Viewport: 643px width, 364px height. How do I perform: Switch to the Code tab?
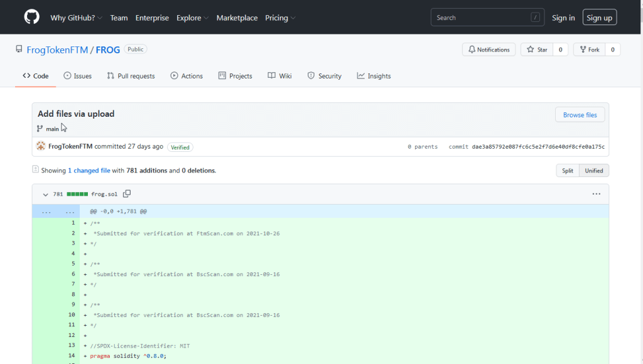(x=36, y=76)
